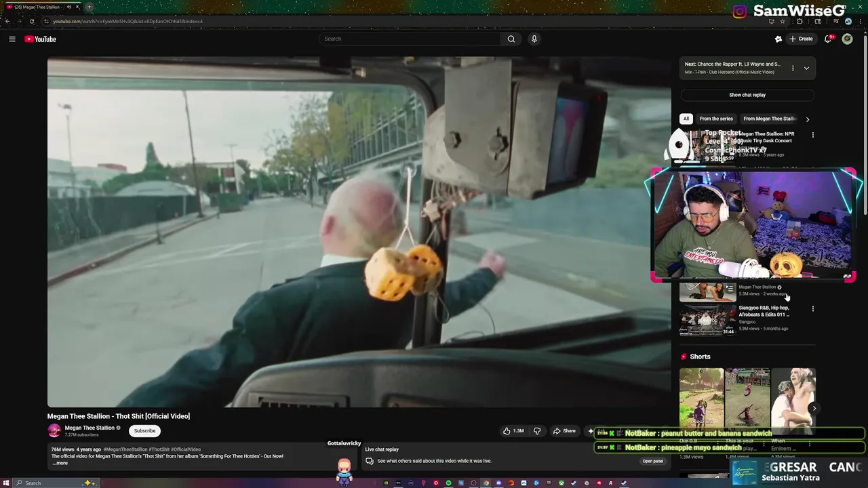Viewport: 868px width, 488px height.
Task: Open live chat replay panel
Action: pyautogui.click(x=653, y=461)
